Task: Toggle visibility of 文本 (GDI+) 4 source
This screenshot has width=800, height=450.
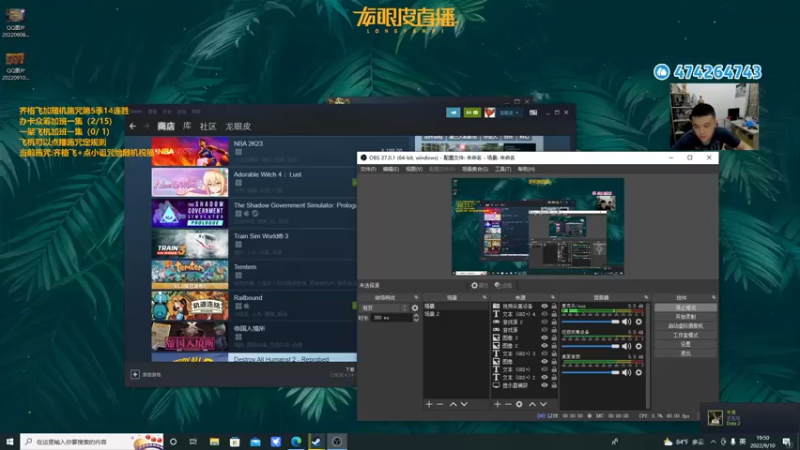Action: (x=544, y=314)
